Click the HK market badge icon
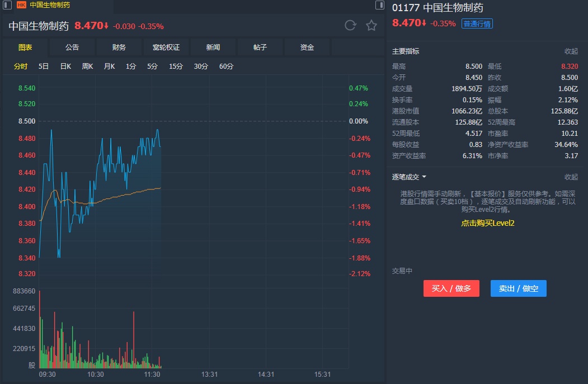This screenshot has height=384, width=588. pyautogui.click(x=21, y=5)
